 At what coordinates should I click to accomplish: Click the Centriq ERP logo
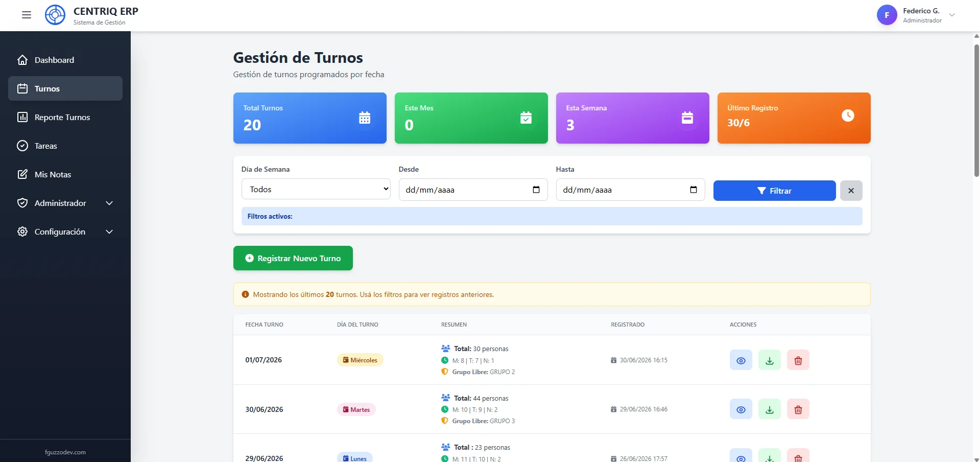[x=55, y=15]
